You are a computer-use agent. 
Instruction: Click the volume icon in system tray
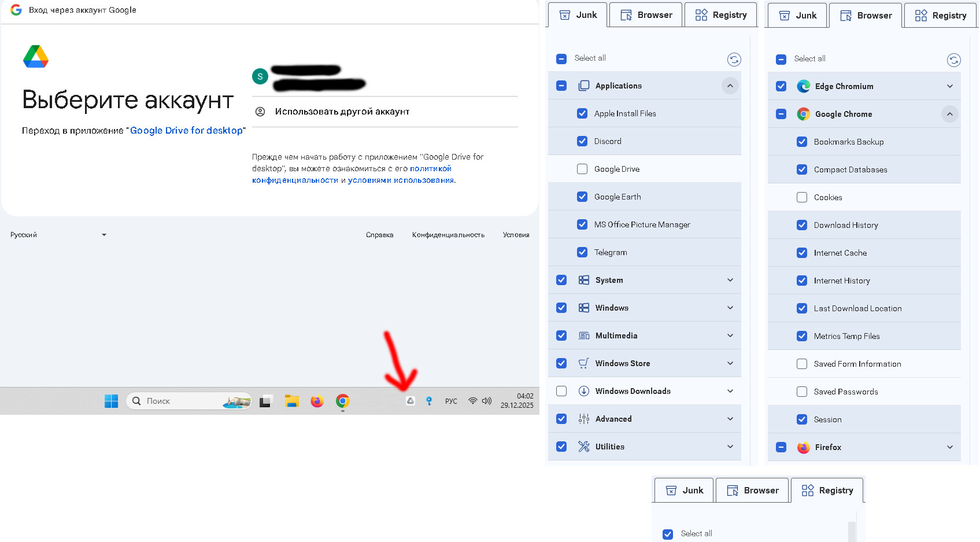pos(487,401)
